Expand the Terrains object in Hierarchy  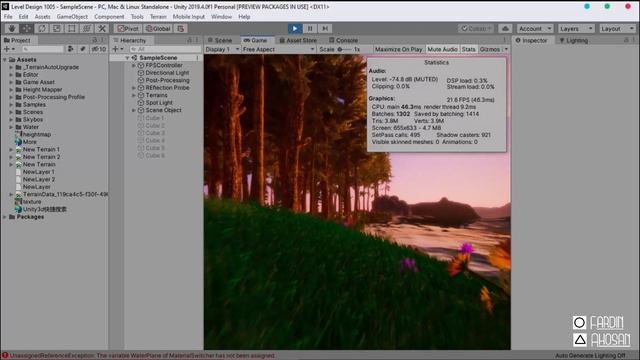(133, 95)
